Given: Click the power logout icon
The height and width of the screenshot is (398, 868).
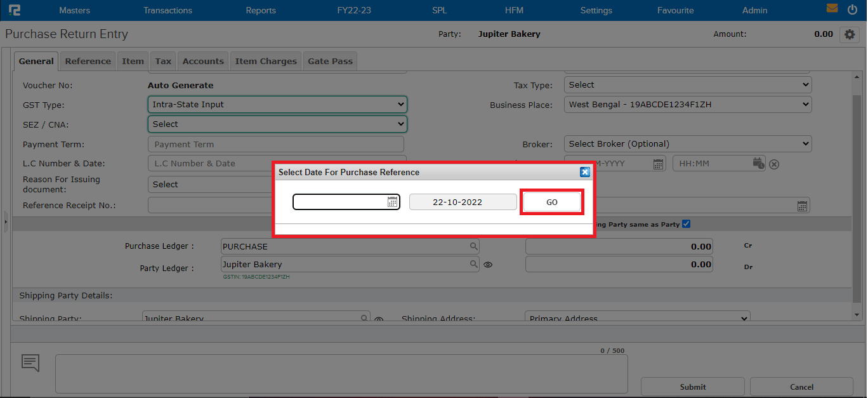Looking at the screenshot, I should pos(852,9).
